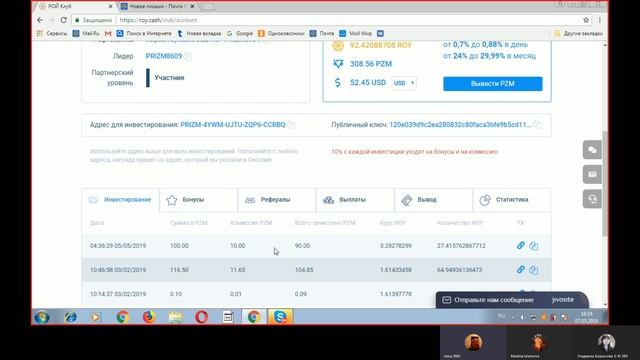
Task: Select the Рефералы tab
Action: [x=277, y=200]
